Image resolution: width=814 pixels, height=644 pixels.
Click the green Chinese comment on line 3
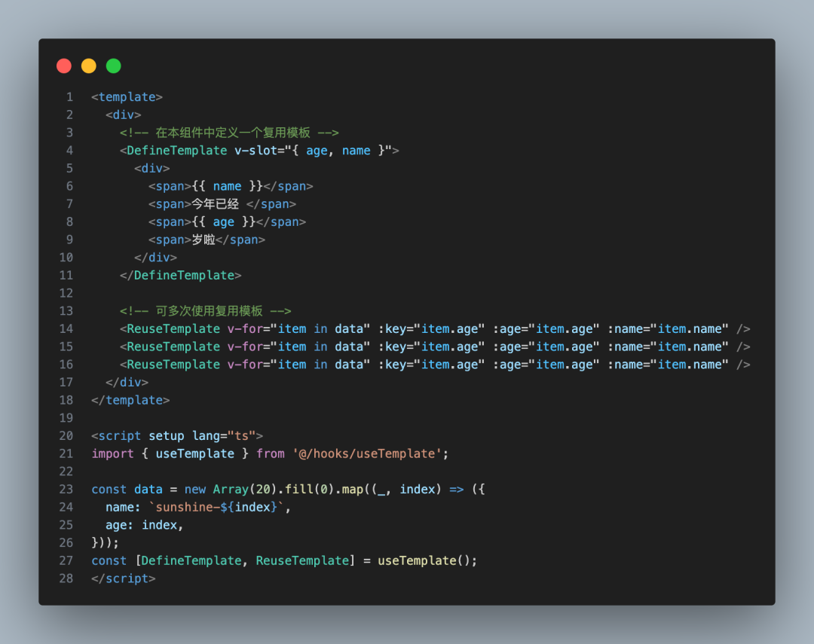point(229,133)
